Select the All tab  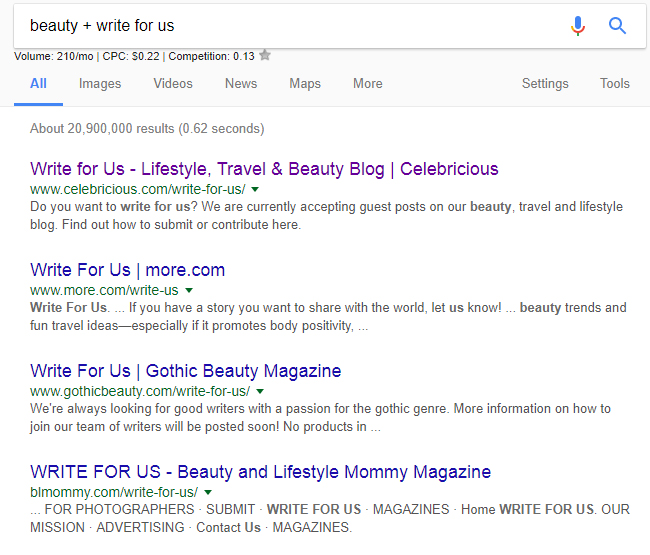click(x=38, y=84)
